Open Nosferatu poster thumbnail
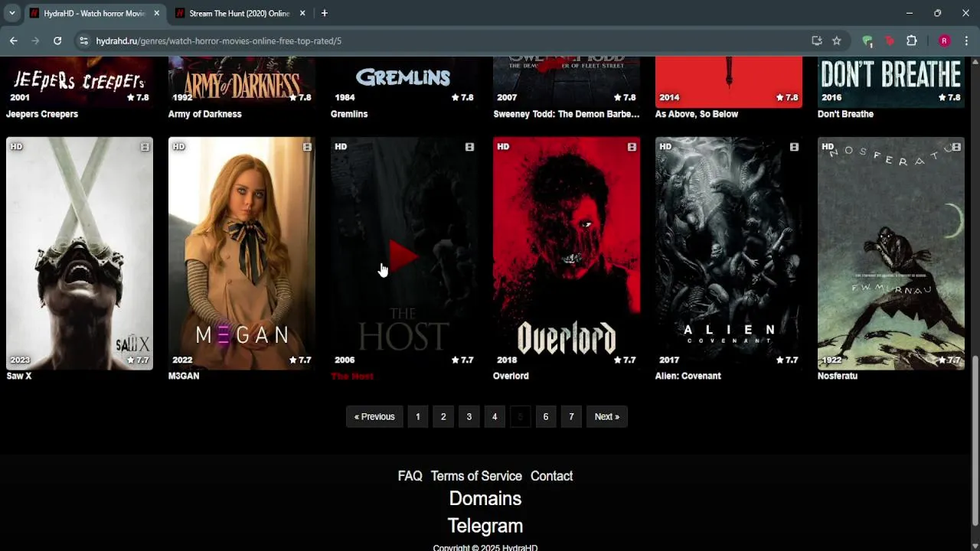 pos(891,253)
